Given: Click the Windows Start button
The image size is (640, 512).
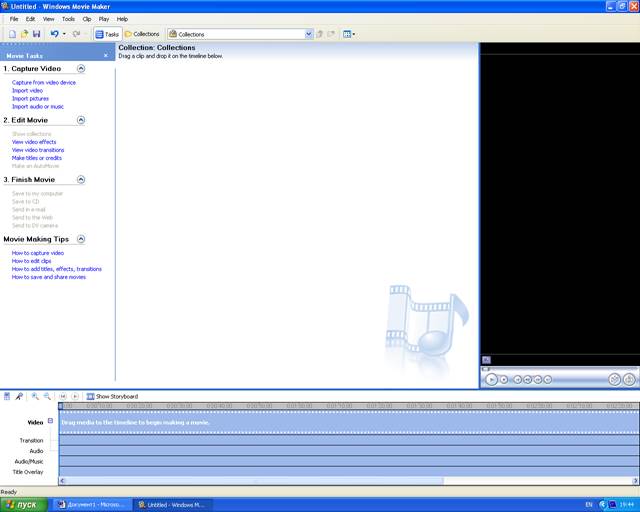Looking at the screenshot, I should point(24,505).
